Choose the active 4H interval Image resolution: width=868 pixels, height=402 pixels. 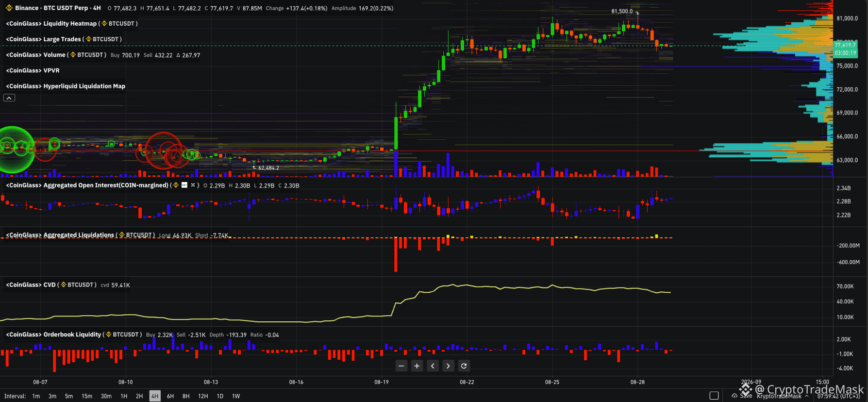click(x=155, y=396)
